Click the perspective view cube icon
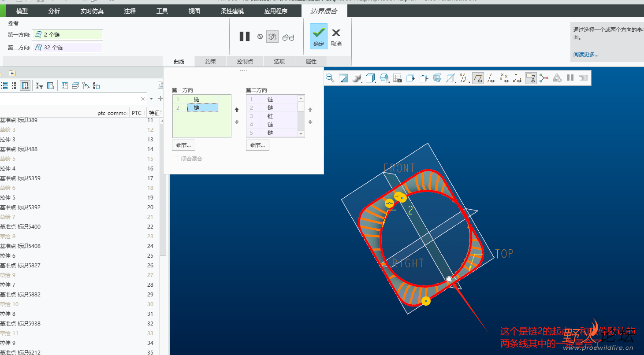The height and width of the screenshot is (355, 644). [438, 78]
